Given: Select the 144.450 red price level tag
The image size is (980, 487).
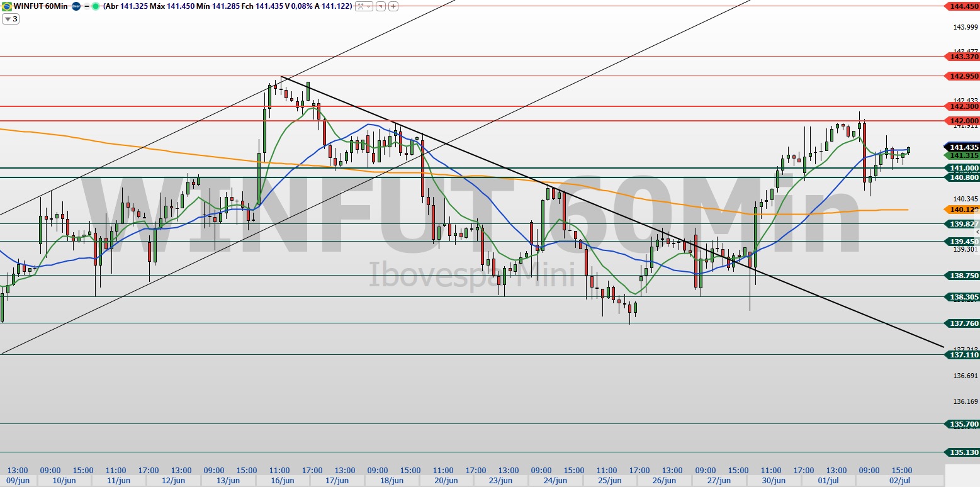Looking at the screenshot, I should click(963, 6).
